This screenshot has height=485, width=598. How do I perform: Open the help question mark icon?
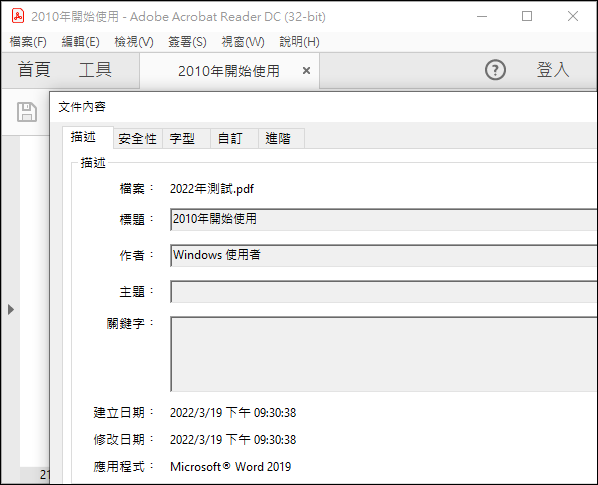pyautogui.click(x=495, y=70)
